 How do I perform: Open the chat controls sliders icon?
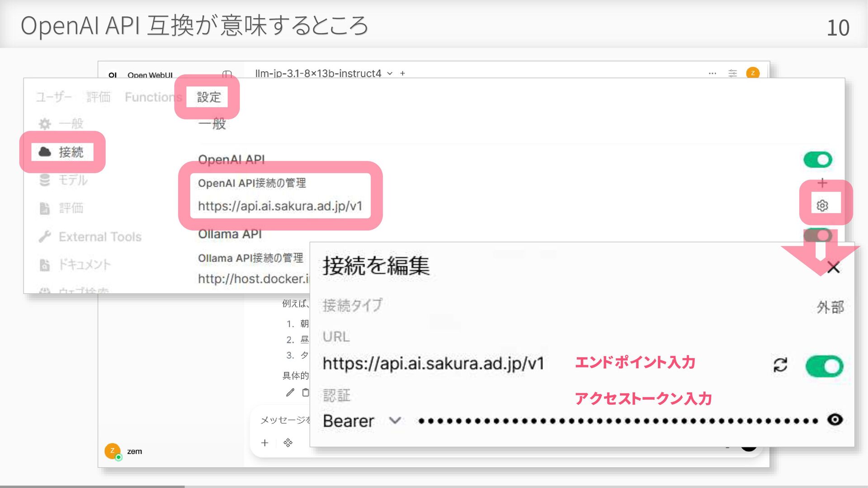(732, 73)
